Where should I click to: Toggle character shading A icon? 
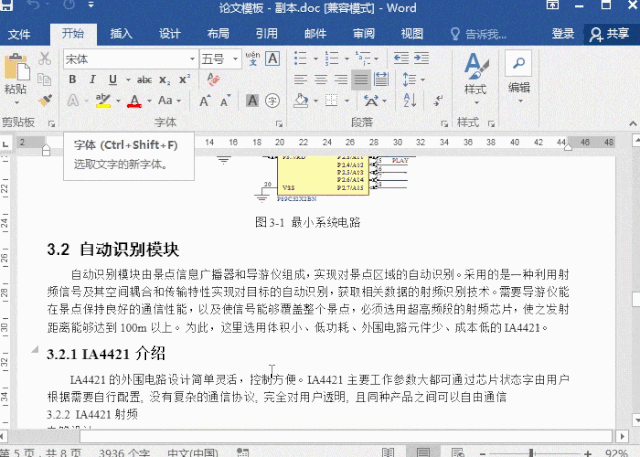click(x=252, y=100)
